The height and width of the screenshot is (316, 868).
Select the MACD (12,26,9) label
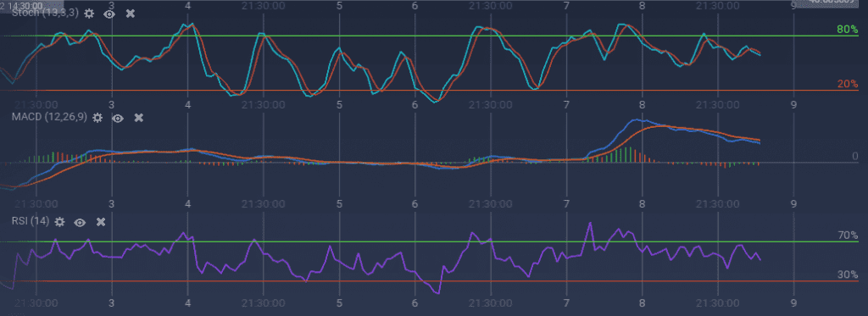pyautogui.click(x=49, y=117)
